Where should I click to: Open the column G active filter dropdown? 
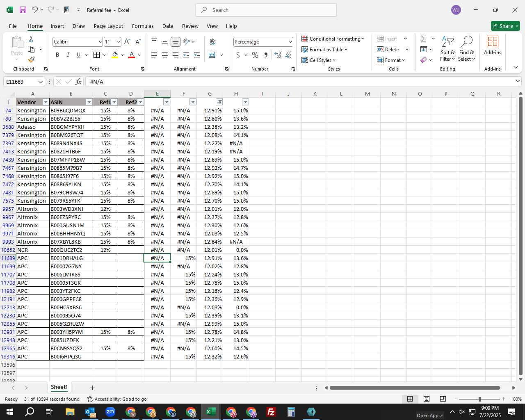point(219,102)
